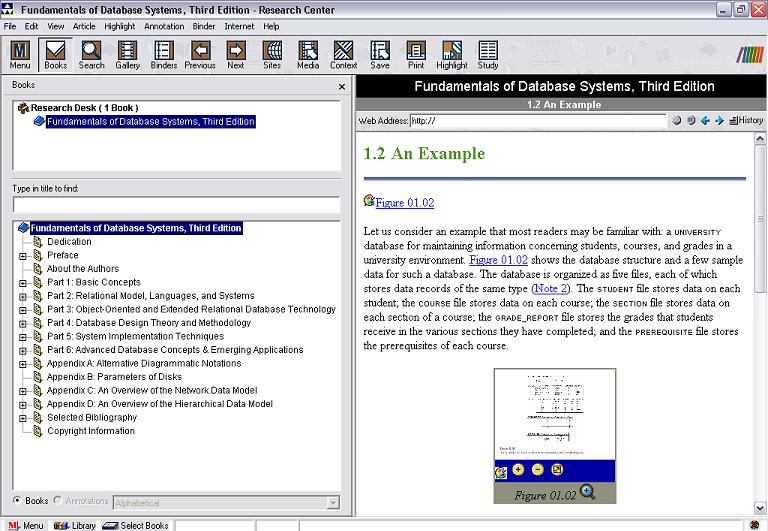Open the Binders toolbar icon
Viewport: 768px width, 531px height.
pos(164,54)
